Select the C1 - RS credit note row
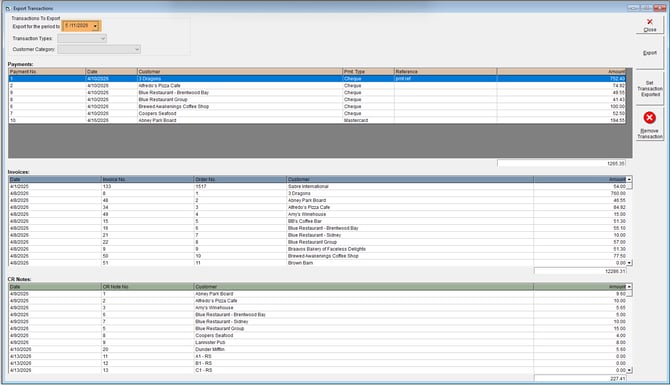 click(317, 370)
